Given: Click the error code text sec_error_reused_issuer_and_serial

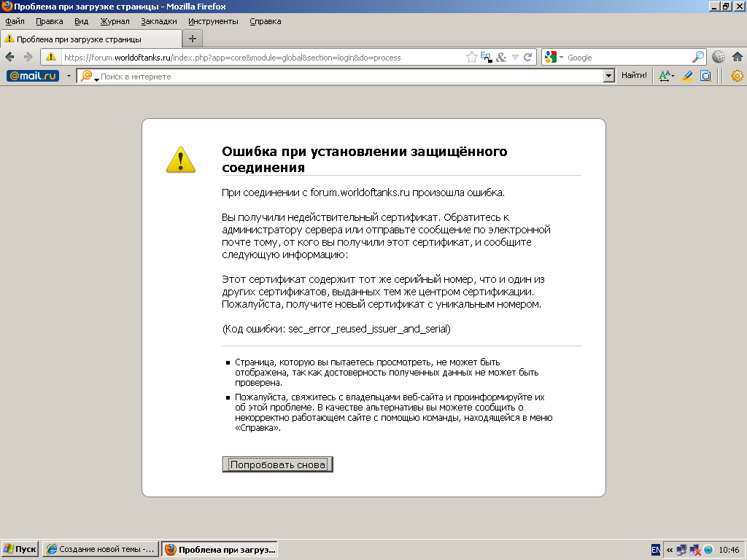Looking at the screenshot, I should [369, 329].
